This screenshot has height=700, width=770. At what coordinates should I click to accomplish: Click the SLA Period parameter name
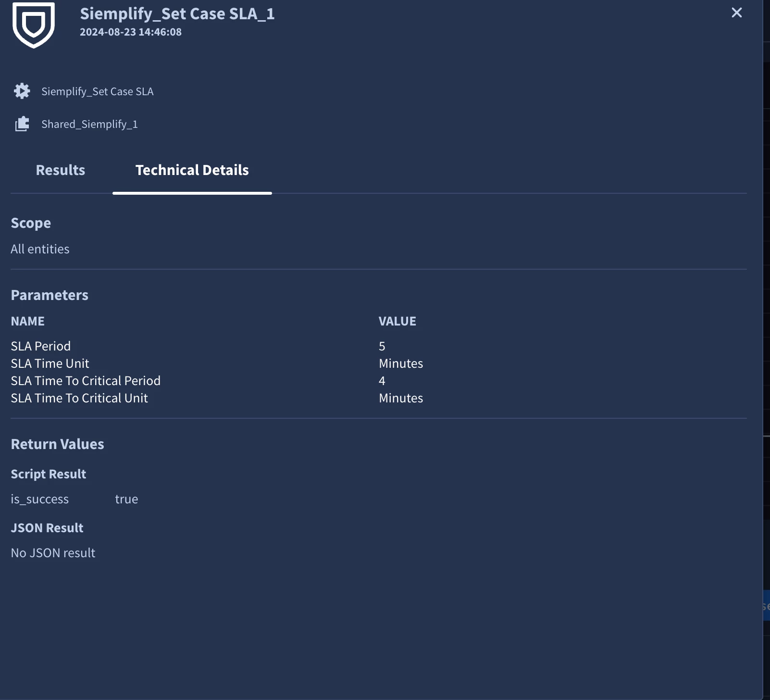tap(41, 346)
